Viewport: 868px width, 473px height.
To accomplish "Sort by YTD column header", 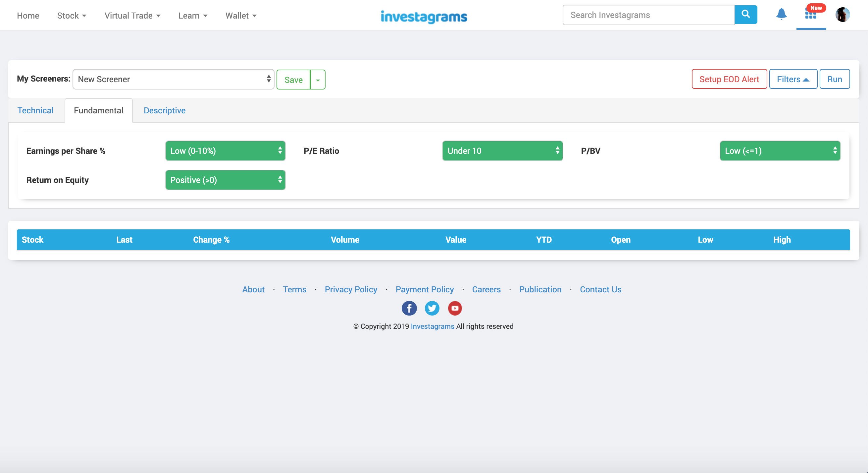I will tap(544, 240).
